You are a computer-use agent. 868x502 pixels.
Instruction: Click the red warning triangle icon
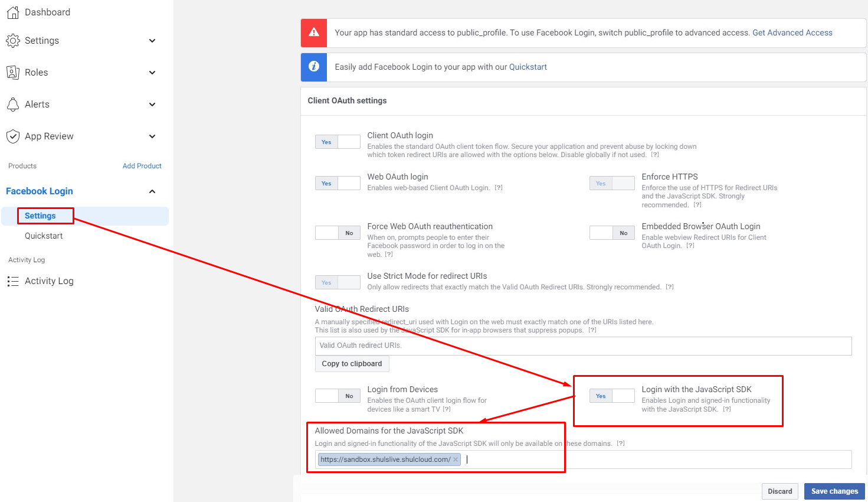[314, 32]
